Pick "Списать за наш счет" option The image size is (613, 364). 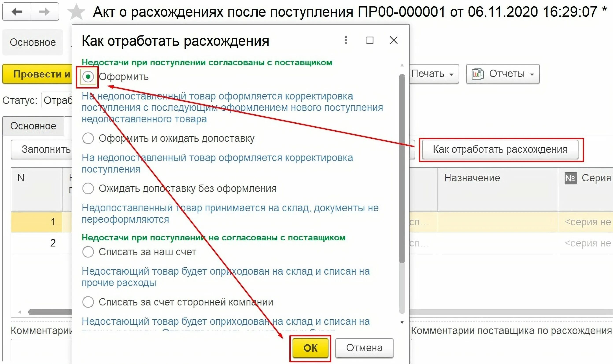[88, 252]
